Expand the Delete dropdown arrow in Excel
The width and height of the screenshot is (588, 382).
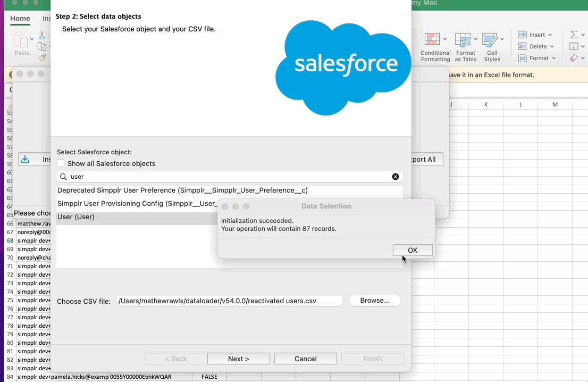pos(552,46)
